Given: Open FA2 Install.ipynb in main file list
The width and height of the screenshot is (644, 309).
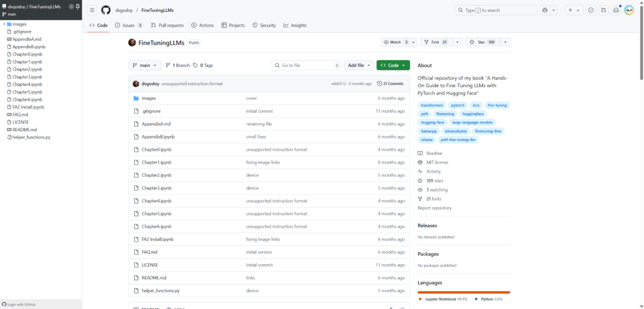Looking at the screenshot, I should click(x=157, y=239).
